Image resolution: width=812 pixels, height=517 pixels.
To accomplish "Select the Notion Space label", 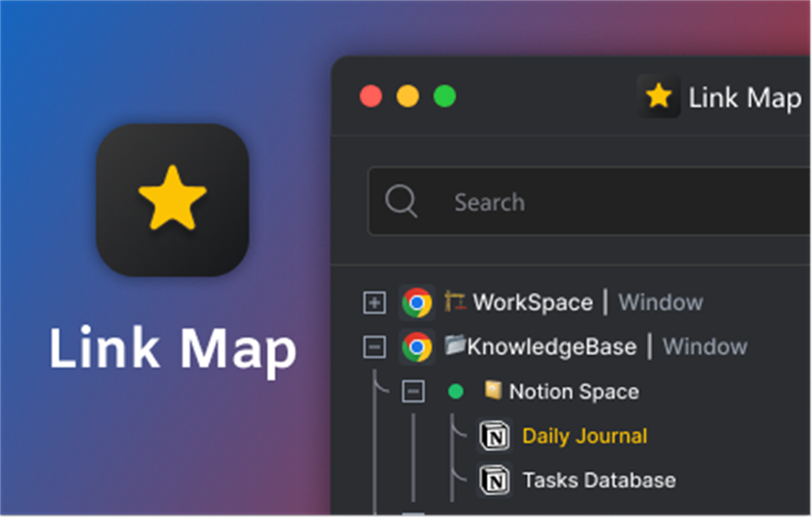I will pos(574,391).
